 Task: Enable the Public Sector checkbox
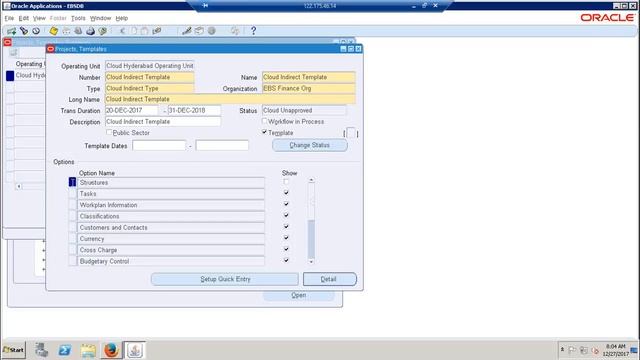pos(109,132)
